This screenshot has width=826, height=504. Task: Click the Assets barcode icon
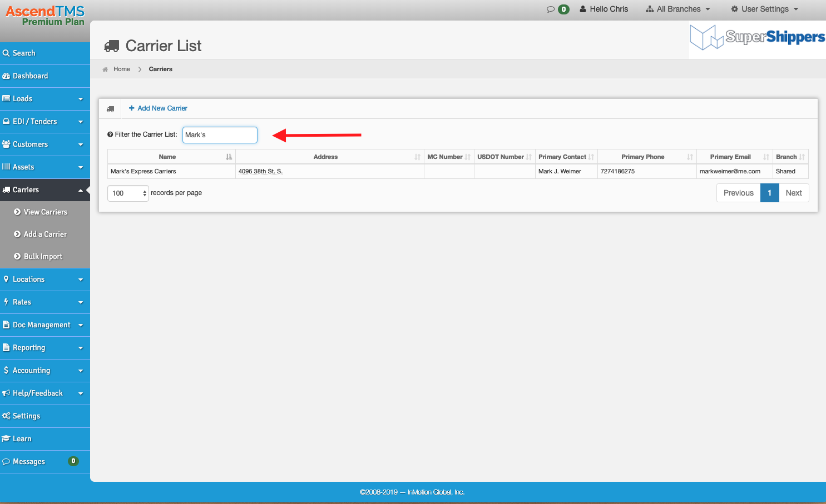click(x=6, y=167)
